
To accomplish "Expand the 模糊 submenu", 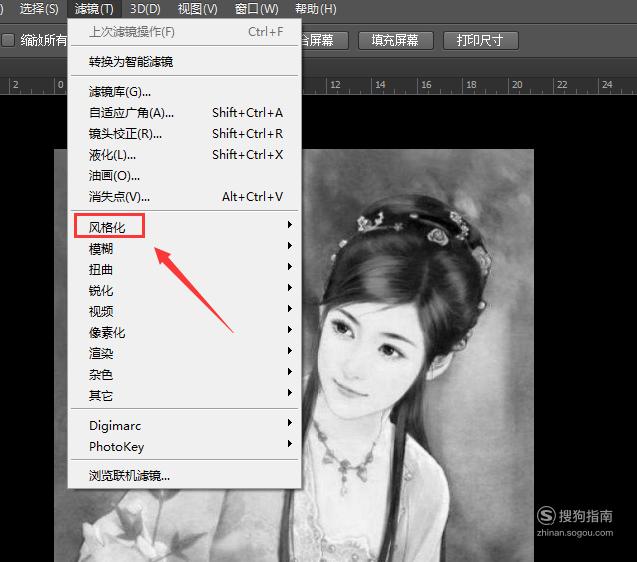I will (x=185, y=248).
